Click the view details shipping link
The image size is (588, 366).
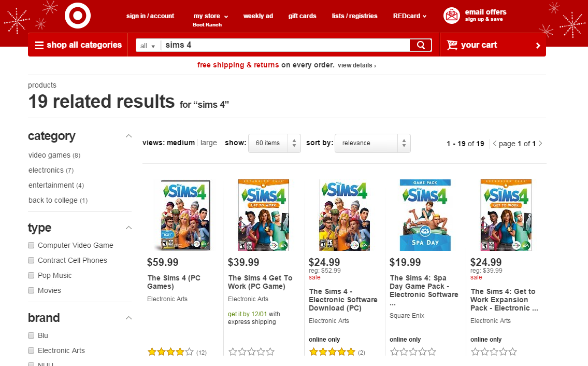(356, 65)
